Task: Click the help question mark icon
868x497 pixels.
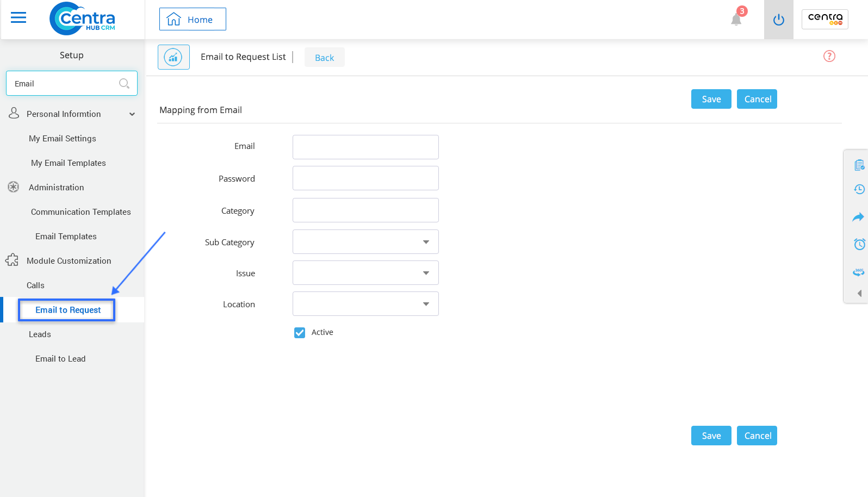Action: 829,56
